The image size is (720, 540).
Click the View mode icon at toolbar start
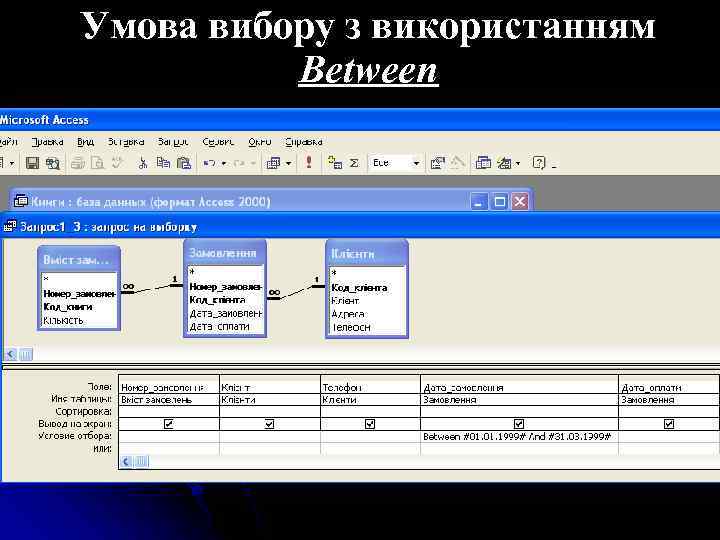point(2,163)
